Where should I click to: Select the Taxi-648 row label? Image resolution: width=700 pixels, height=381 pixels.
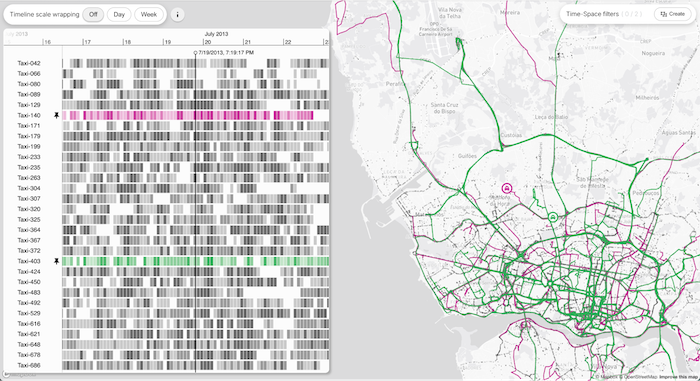(29, 344)
